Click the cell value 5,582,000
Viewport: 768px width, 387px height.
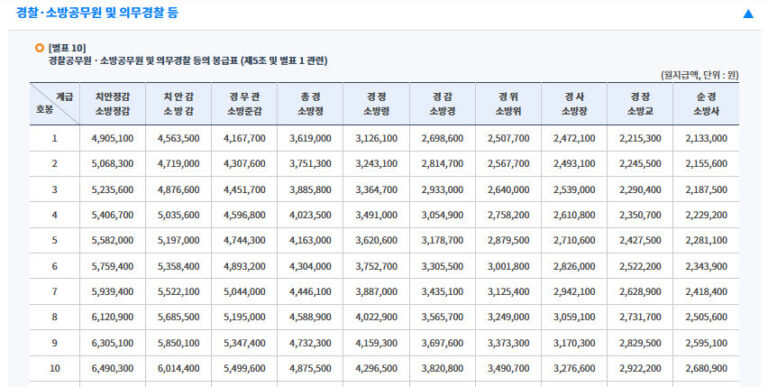[113, 241]
